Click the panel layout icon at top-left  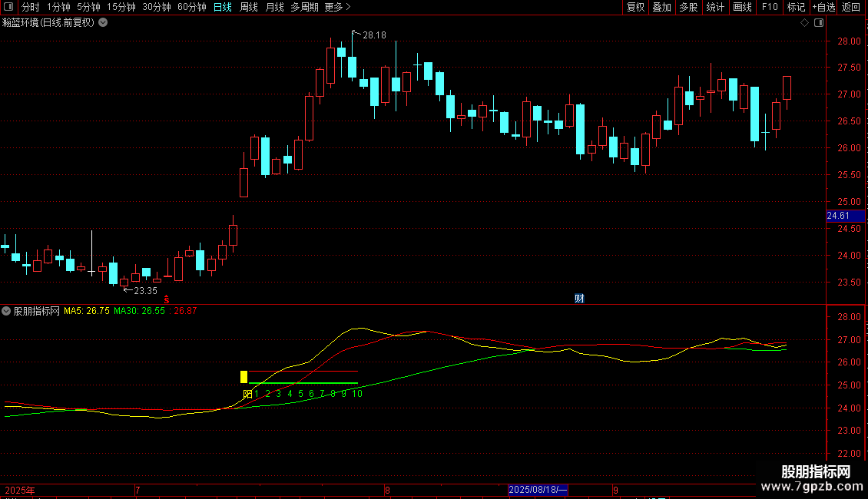point(8,7)
